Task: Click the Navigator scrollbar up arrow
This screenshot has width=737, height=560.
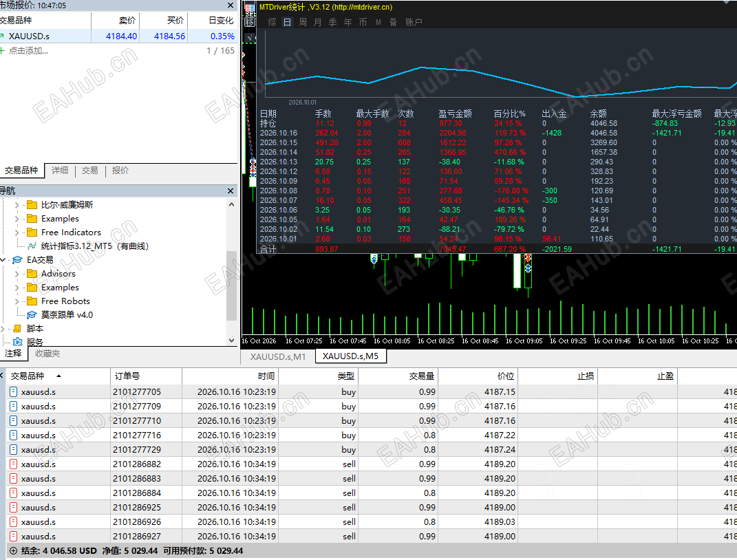Action: tap(231, 205)
